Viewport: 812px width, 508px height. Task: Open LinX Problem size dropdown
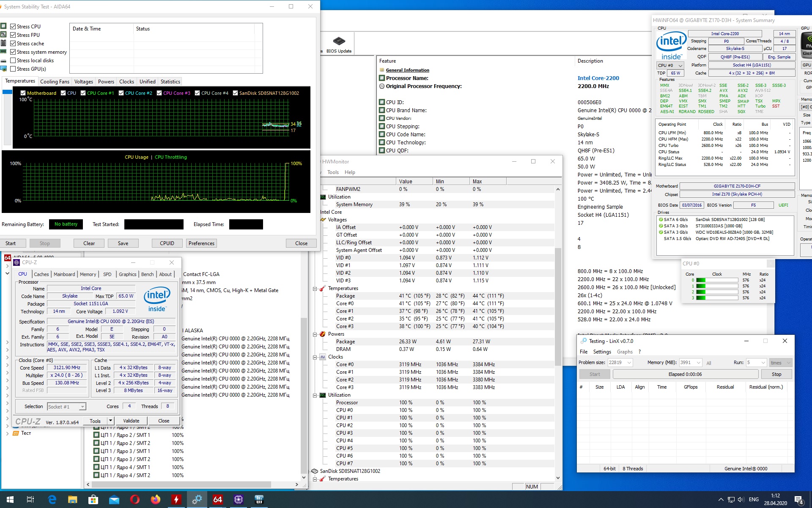(x=629, y=363)
